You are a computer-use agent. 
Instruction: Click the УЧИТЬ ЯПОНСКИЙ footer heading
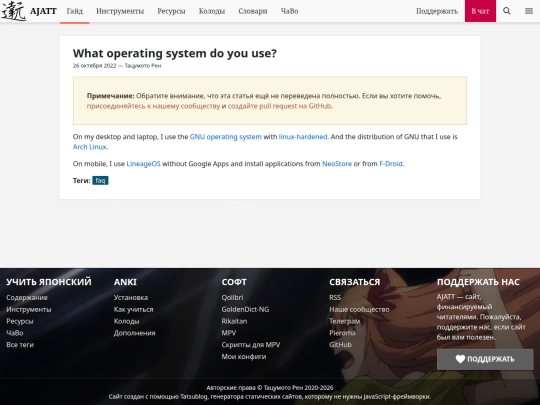click(49, 282)
